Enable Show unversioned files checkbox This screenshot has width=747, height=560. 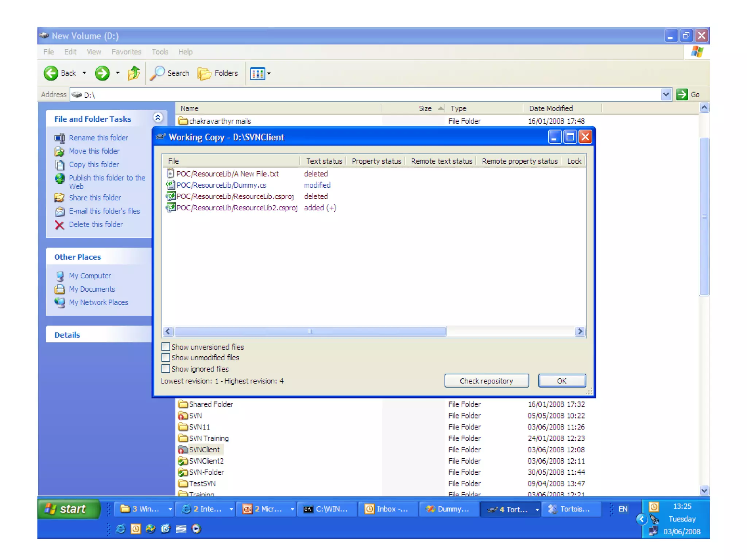pos(166,346)
